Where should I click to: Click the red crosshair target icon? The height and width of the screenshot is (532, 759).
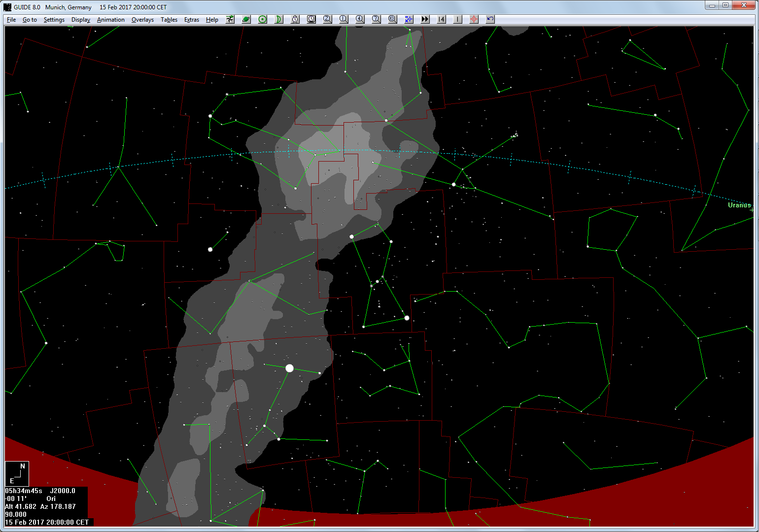[474, 19]
